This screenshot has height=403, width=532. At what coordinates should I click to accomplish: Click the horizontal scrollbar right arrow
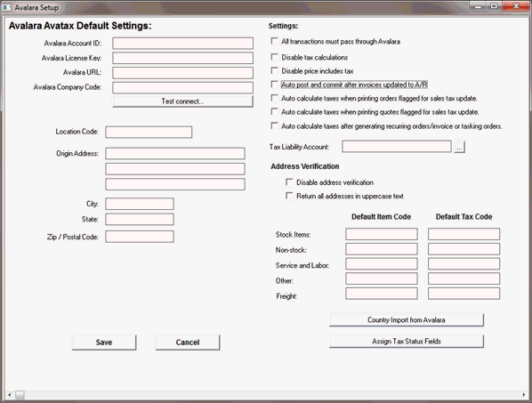pos(524,394)
